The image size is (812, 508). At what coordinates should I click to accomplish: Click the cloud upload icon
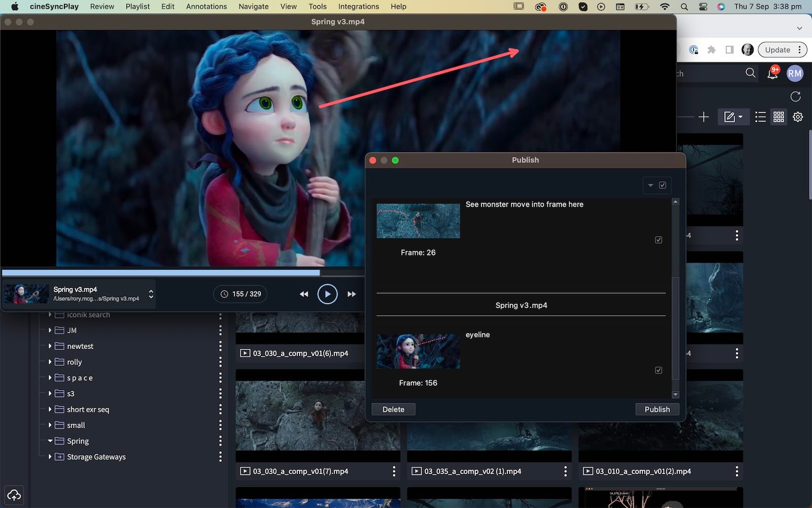click(x=14, y=495)
